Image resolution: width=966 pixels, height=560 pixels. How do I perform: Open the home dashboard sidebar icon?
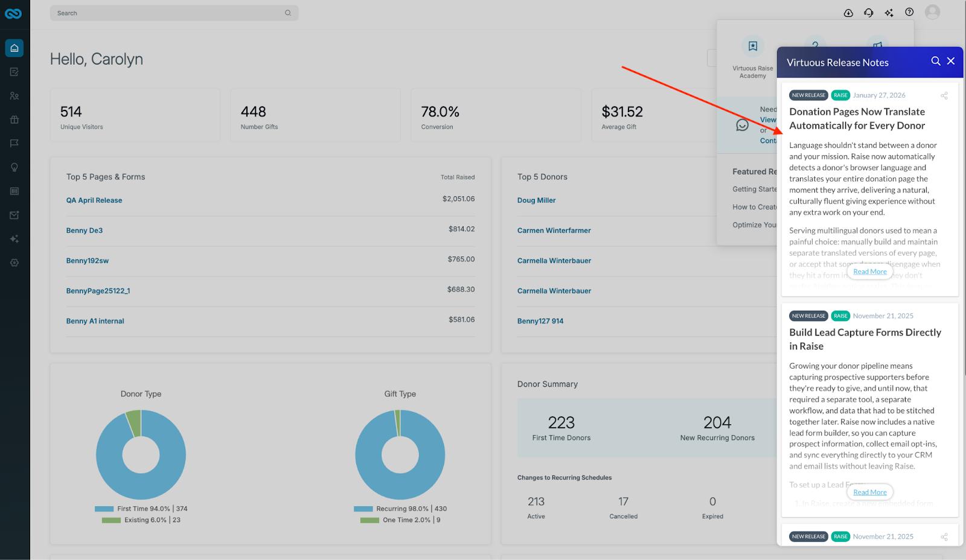click(14, 48)
